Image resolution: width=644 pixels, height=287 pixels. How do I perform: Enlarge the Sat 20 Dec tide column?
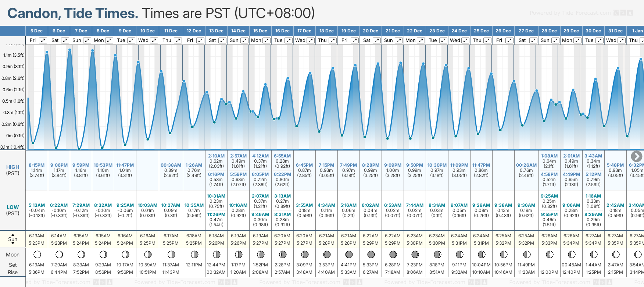[377, 40]
